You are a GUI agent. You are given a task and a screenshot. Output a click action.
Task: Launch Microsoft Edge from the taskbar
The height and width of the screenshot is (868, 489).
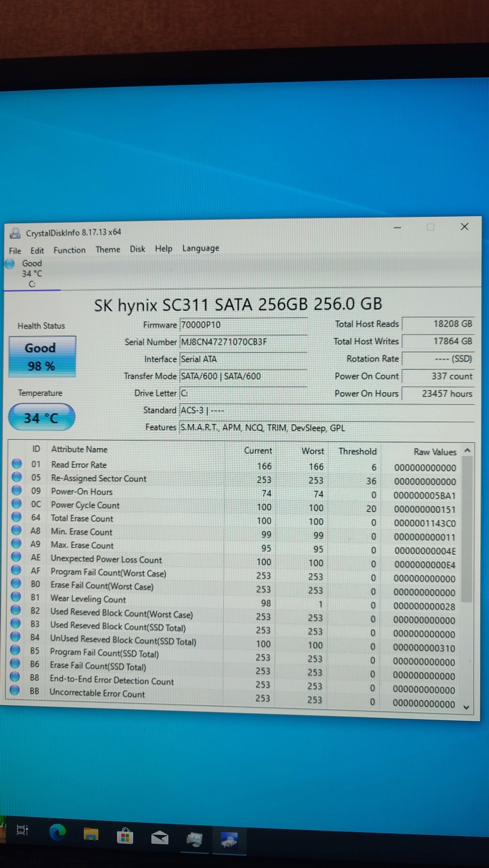[x=57, y=832]
